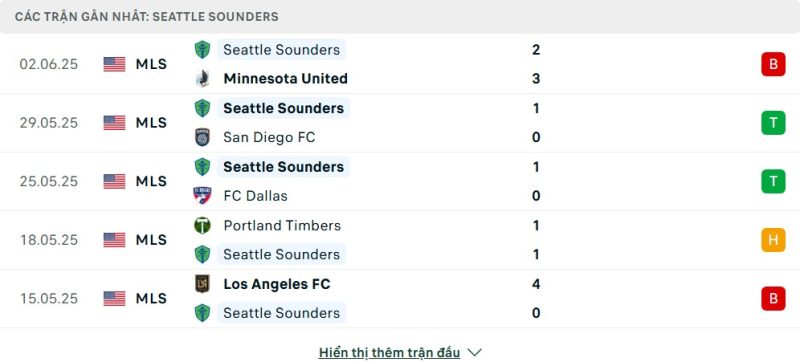Open the Minnesota United team name
The width and height of the screenshot is (800, 362).
click(x=286, y=79)
